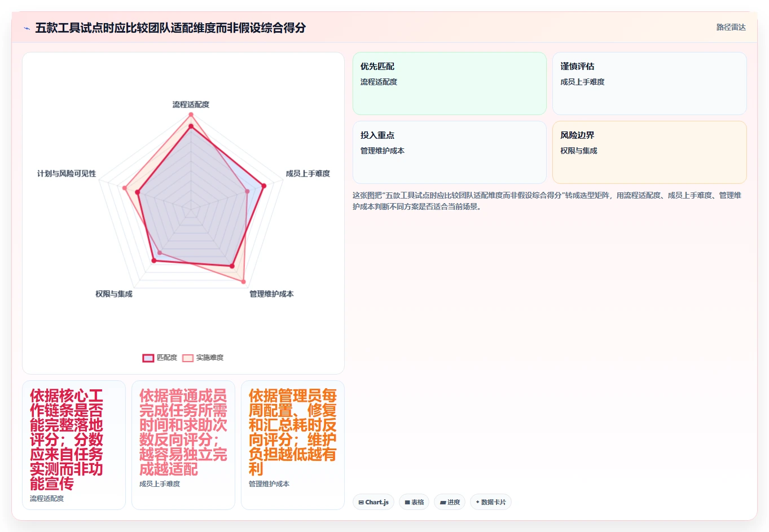Open the 投入重点 card
Viewport: 769px width, 532px height.
(x=450, y=152)
